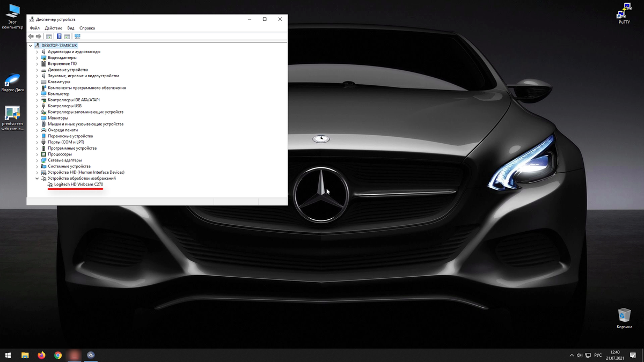This screenshot has width=644, height=362.
Task: Open the blue question-mark Help toolbar icon
Action: tap(59, 36)
